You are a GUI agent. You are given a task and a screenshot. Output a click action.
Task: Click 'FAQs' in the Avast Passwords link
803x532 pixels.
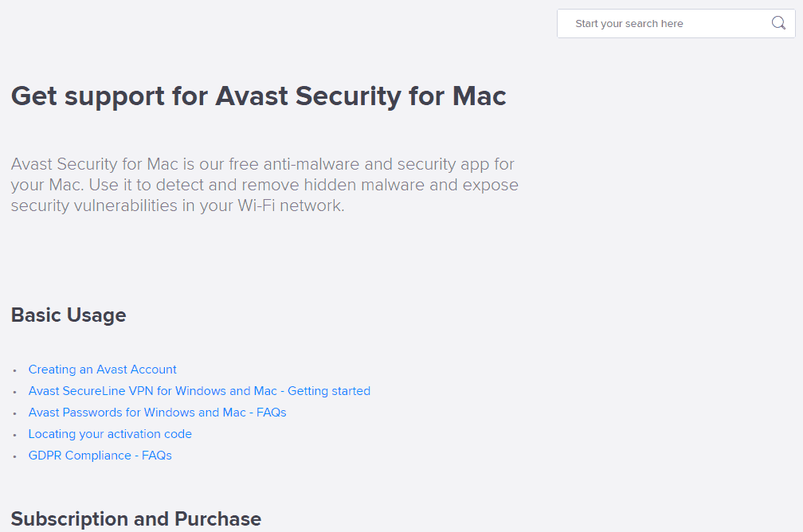(273, 413)
